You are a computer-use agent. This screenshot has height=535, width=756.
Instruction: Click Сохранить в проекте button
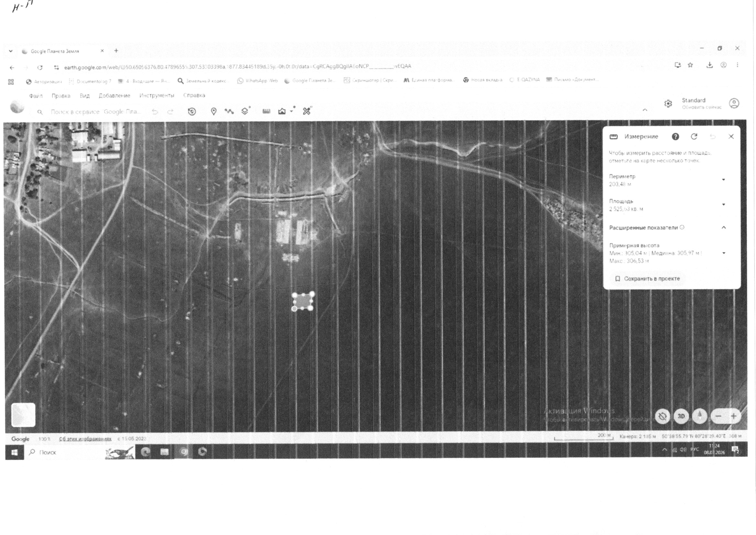(647, 279)
